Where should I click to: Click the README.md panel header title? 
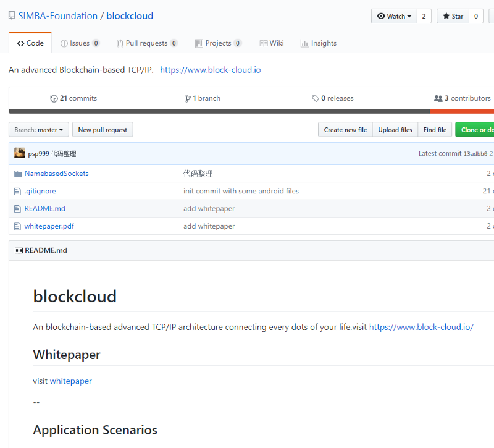(x=46, y=250)
